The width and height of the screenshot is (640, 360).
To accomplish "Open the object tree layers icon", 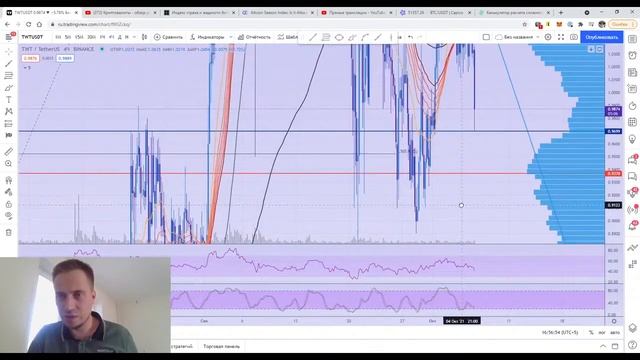I will pyautogui.click(x=632, y=328).
